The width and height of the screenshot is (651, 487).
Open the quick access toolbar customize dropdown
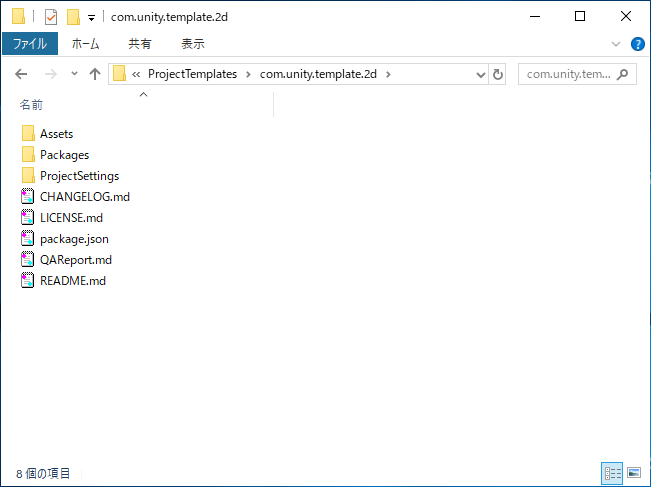click(91, 18)
